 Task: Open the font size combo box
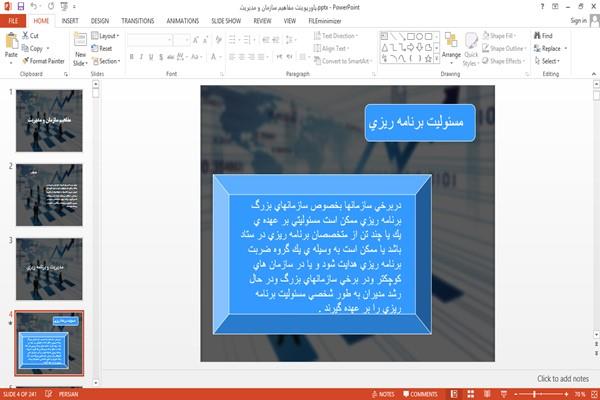point(181,40)
